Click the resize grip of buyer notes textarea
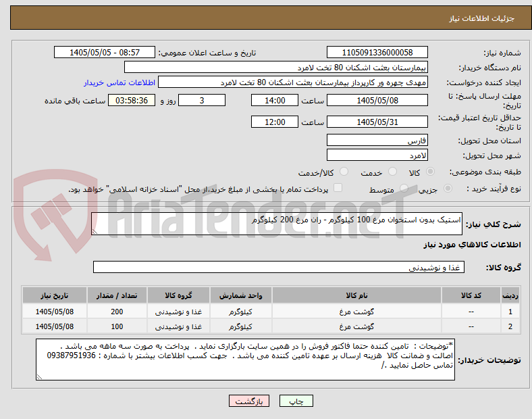Screen dimensions: 532x419 point(39,377)
